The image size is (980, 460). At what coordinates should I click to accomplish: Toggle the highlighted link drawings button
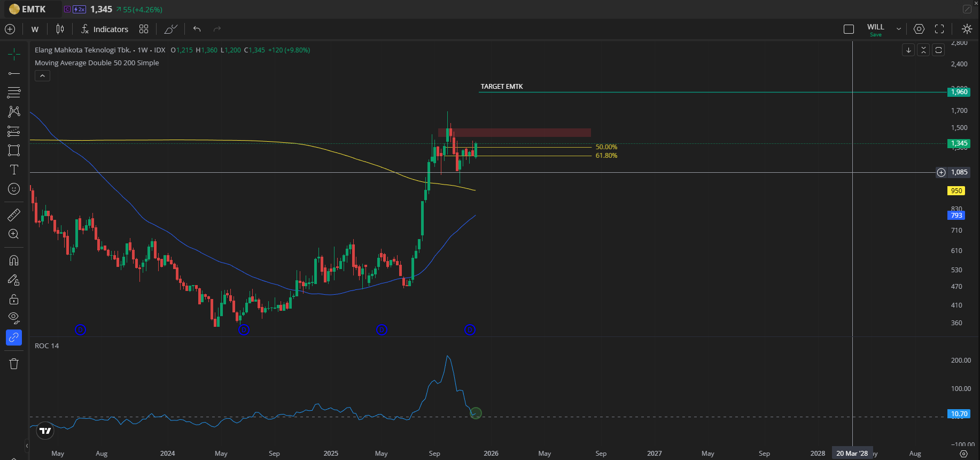pyautogui.click(x=14, y=338)
